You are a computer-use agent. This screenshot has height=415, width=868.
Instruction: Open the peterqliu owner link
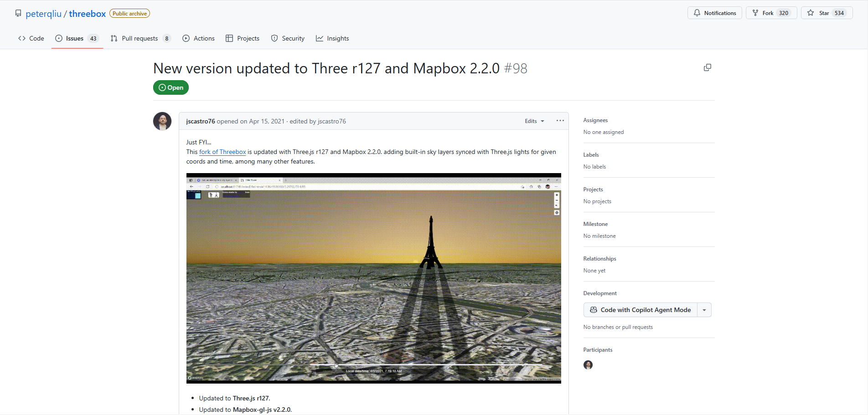[x=43, y=14]
